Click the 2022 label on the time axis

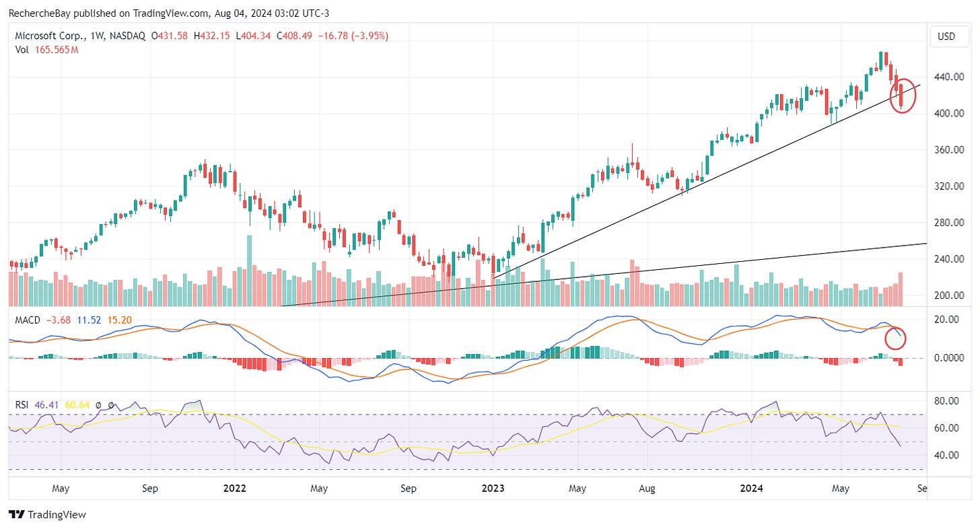click(235, 489)
